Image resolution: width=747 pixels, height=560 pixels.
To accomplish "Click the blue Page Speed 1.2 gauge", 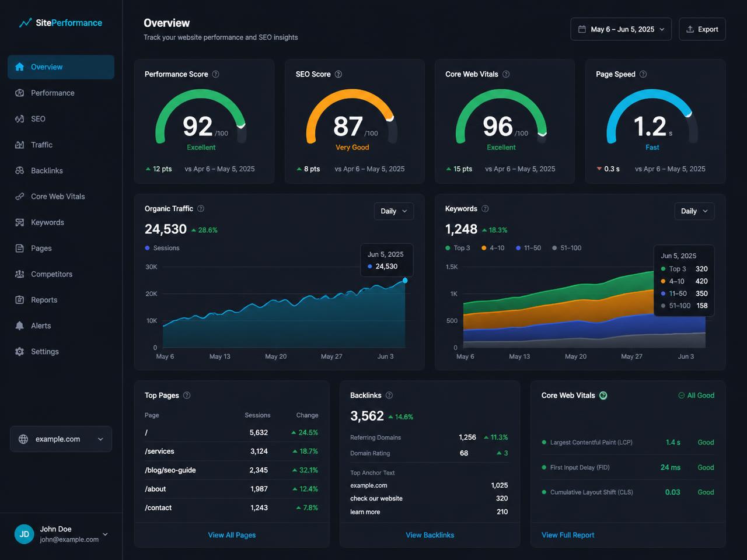I will click(652, 117).
